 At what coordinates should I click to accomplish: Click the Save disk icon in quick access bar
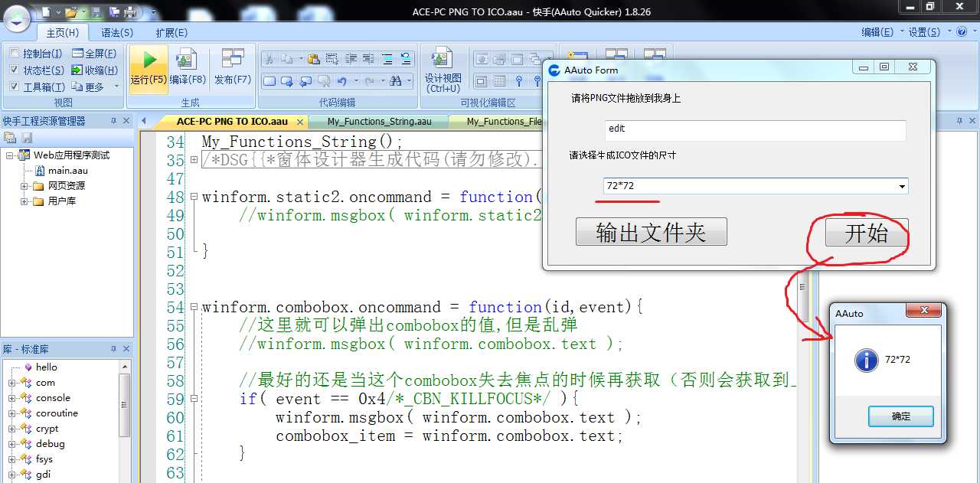pyautogui.click(x=96, y=11)
